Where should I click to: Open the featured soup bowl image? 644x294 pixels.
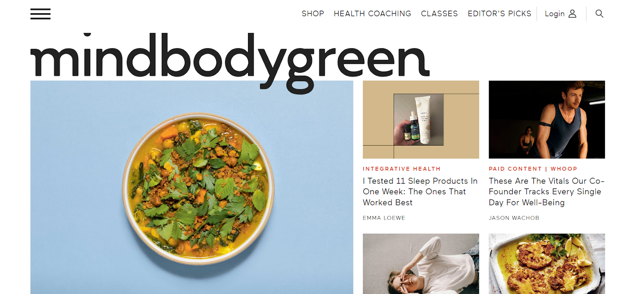click(192, 187)
